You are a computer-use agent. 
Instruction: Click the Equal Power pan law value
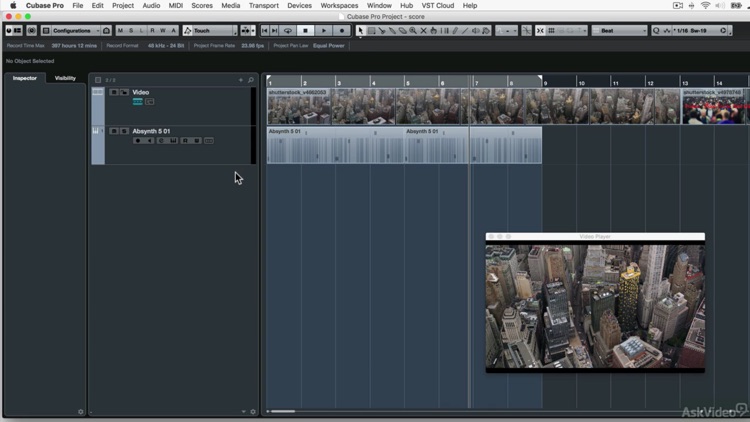click(x=329, y=45)
